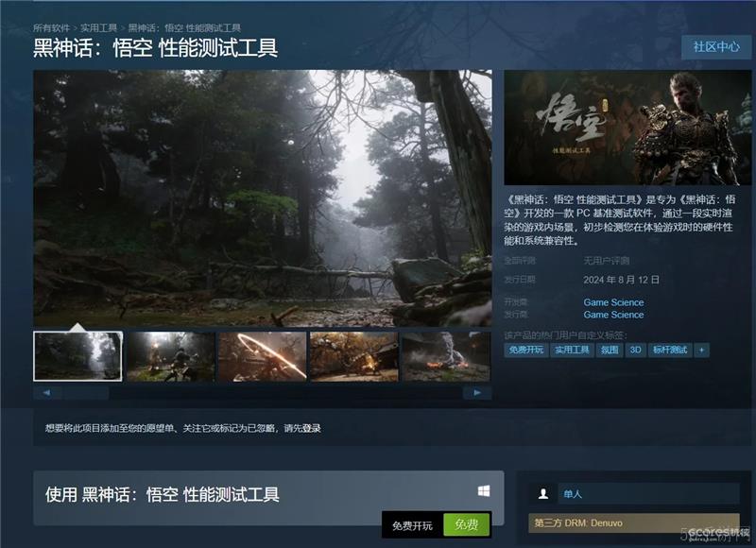Click the right arrow of thumbnail scroller
The width and height of the screenshot is (756, 548).
477,393
